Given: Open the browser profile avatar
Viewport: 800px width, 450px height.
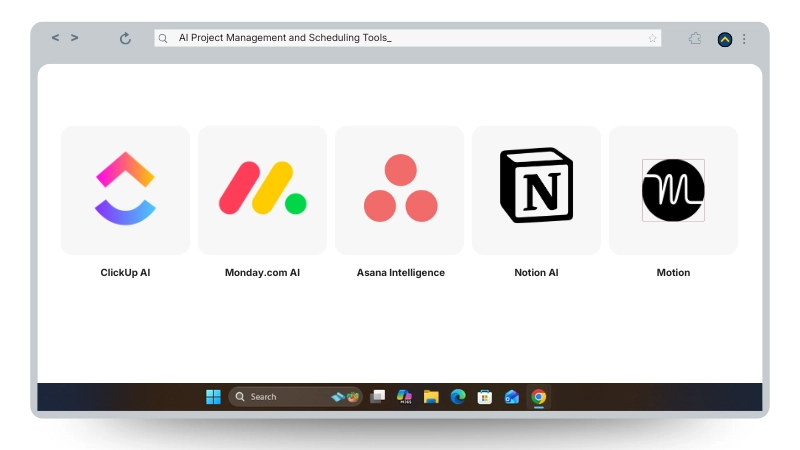Looking at the screenshot, I should coord(724,39).
